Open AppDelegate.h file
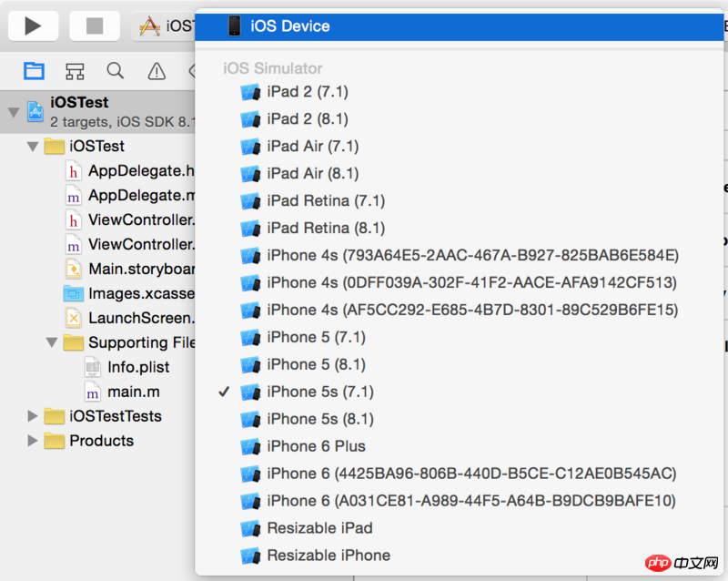This screenshot has width=728, height=581. coord(129,171)
